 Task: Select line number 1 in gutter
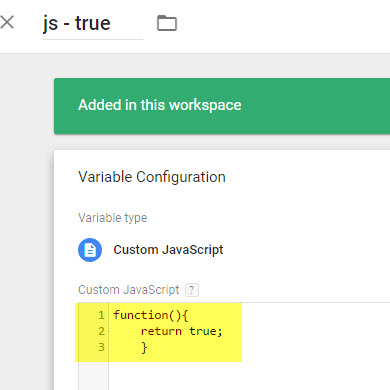point(101,315)
